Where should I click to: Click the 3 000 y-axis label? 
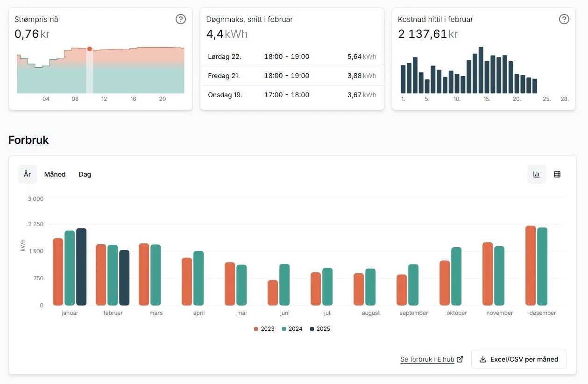tap(35, 199)
